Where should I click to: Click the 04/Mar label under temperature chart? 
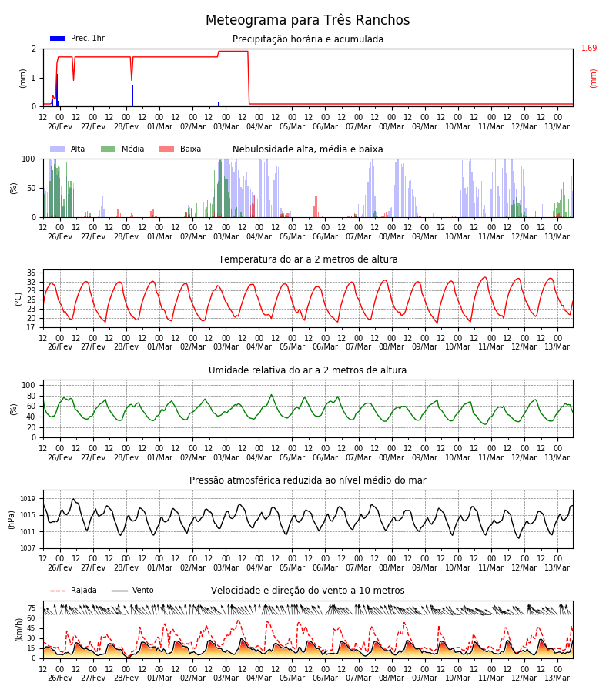(259, 347)
